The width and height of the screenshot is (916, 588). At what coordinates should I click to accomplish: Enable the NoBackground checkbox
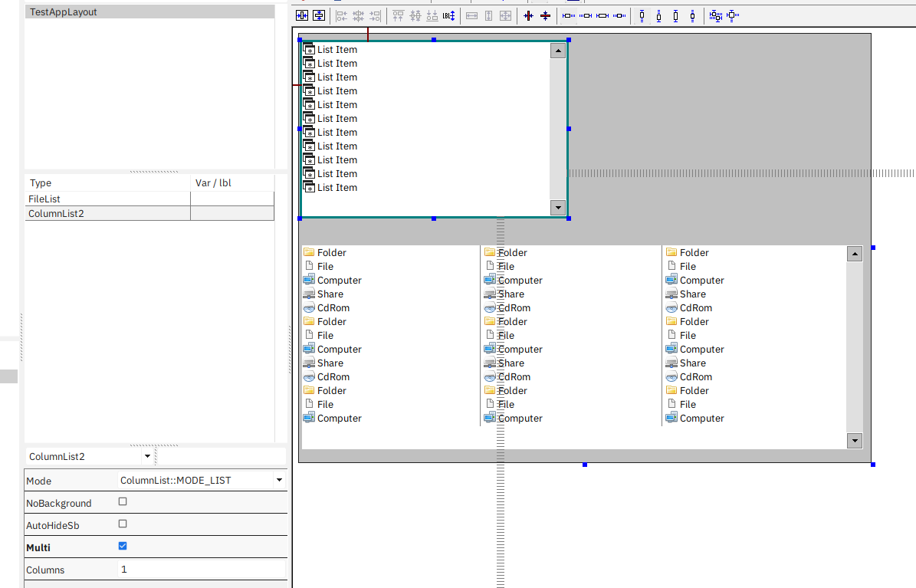coord(123,502)
